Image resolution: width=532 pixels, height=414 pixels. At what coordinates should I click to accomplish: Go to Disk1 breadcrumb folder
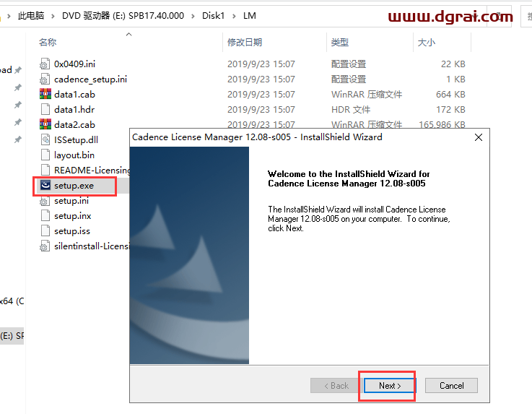coord(214,16)
